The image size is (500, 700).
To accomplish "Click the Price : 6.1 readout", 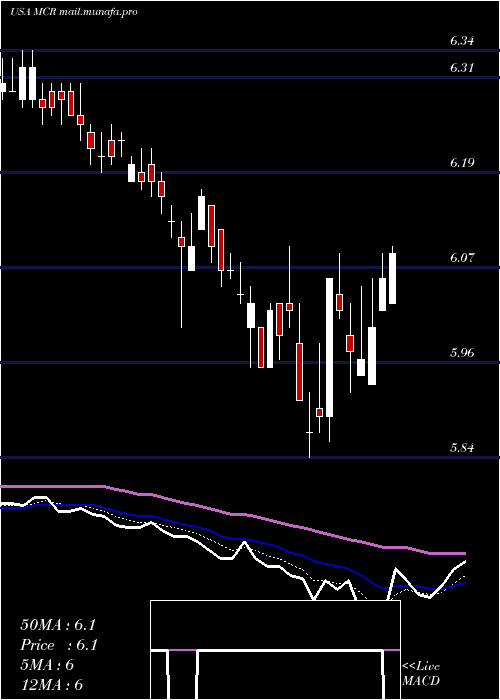I will point(59,645).
